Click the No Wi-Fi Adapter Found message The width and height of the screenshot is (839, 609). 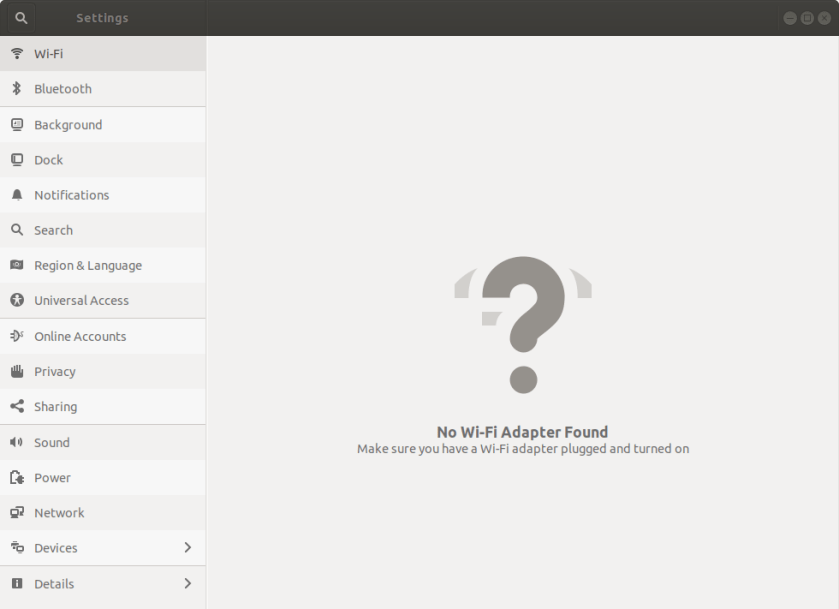coord(522,432)
